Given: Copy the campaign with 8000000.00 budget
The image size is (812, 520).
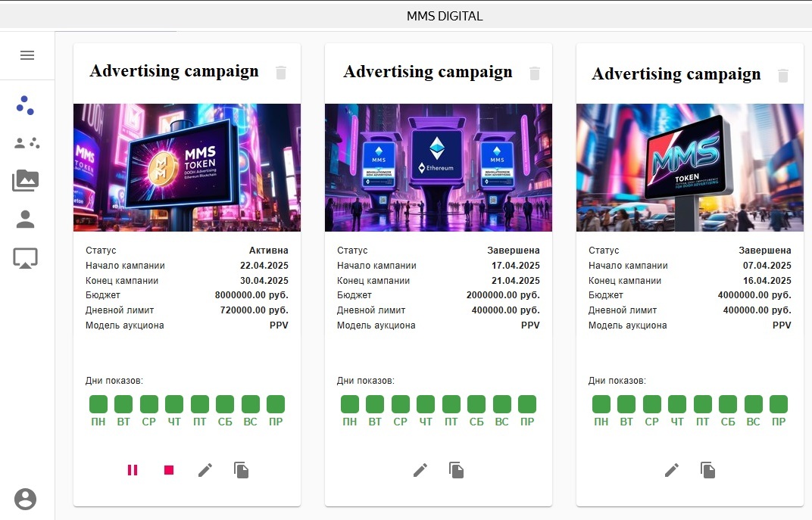Looking at the screenshot, I should tap(242, 470).
